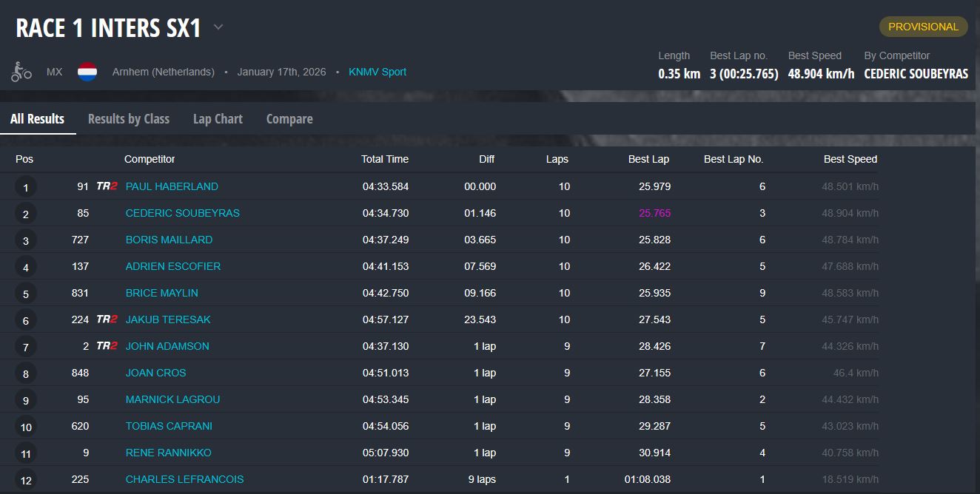
Task: Click Charles Lefrancois competitor name
Action: click(x=184, y=479)
